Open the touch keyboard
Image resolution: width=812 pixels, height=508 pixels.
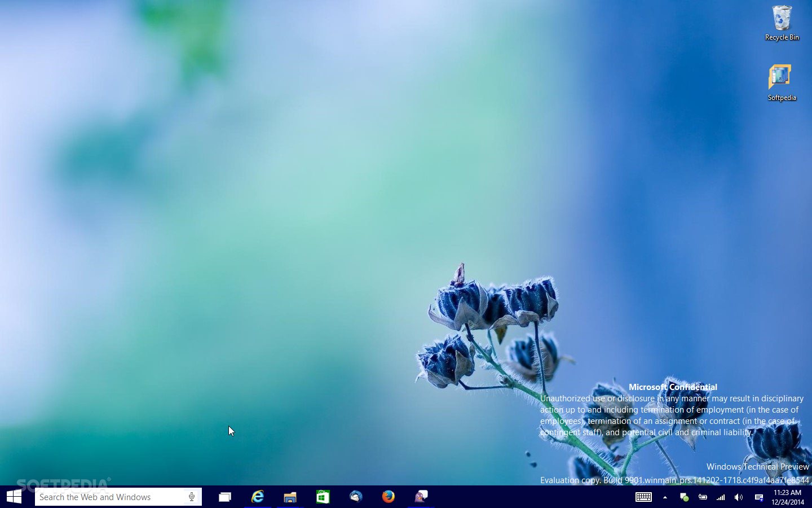pyautogui.click(x=643, y=497)
